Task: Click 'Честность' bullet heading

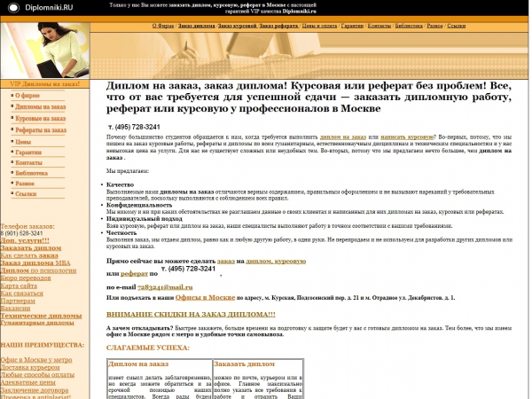Action: pyautogui.click(x=121, y=233)
